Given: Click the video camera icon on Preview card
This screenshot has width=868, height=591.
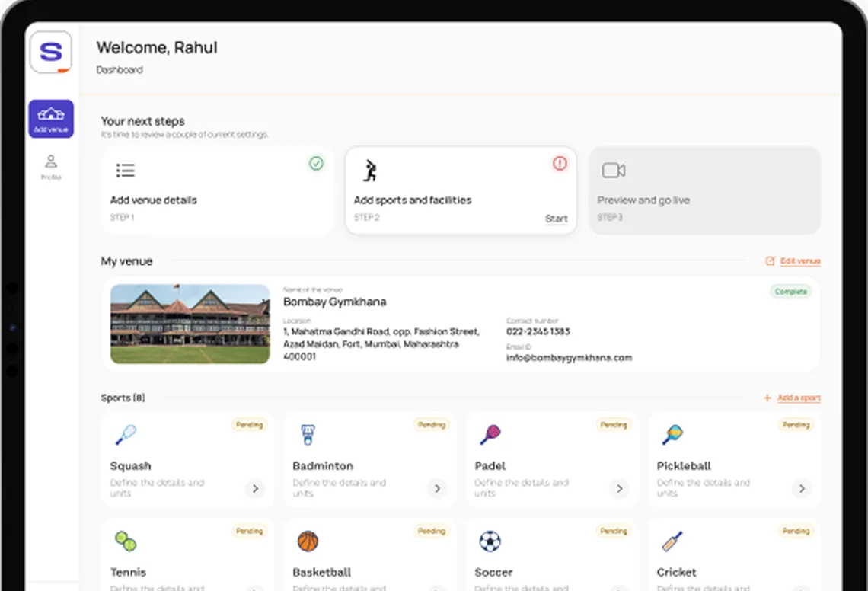Looking at the screenshot, I should tap(613, 171).
